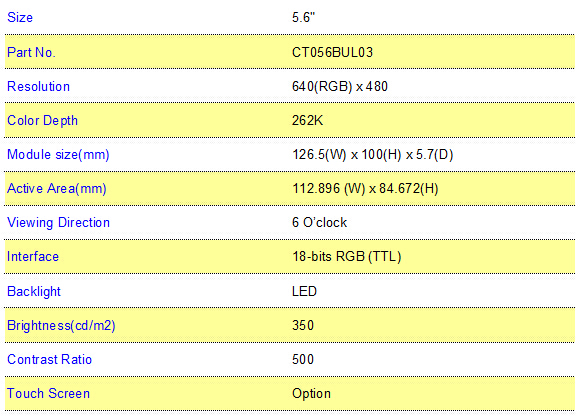Select the Resolution label
The width and height of the screenshot is (580, 420).
pyautogui.click(x=38, y=87)
